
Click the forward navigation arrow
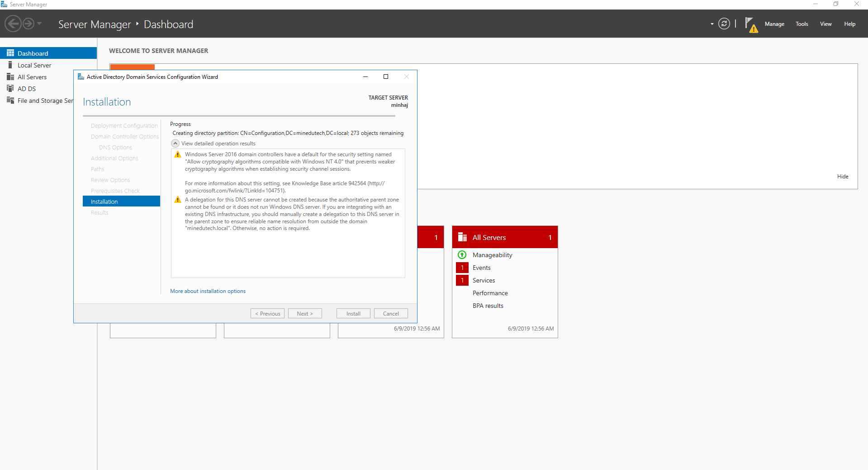[x=28, y=24]
